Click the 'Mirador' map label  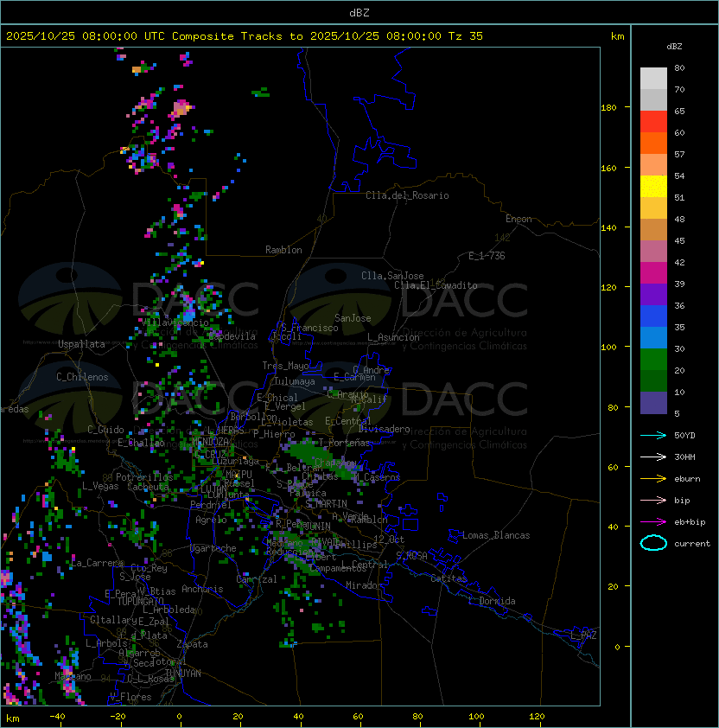click(x=364, y=585)
